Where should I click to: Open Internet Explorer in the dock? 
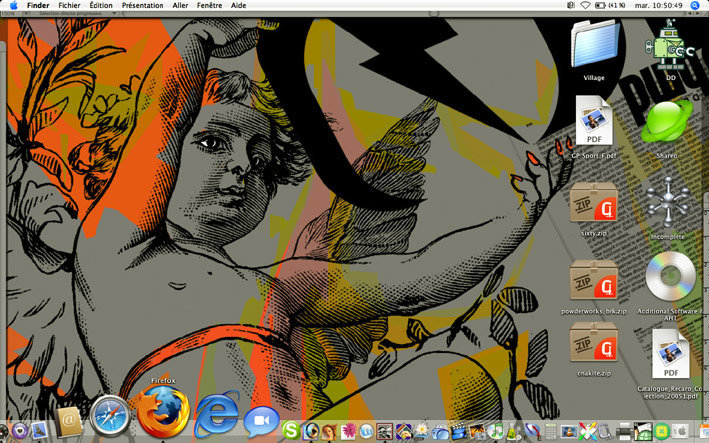217,414
